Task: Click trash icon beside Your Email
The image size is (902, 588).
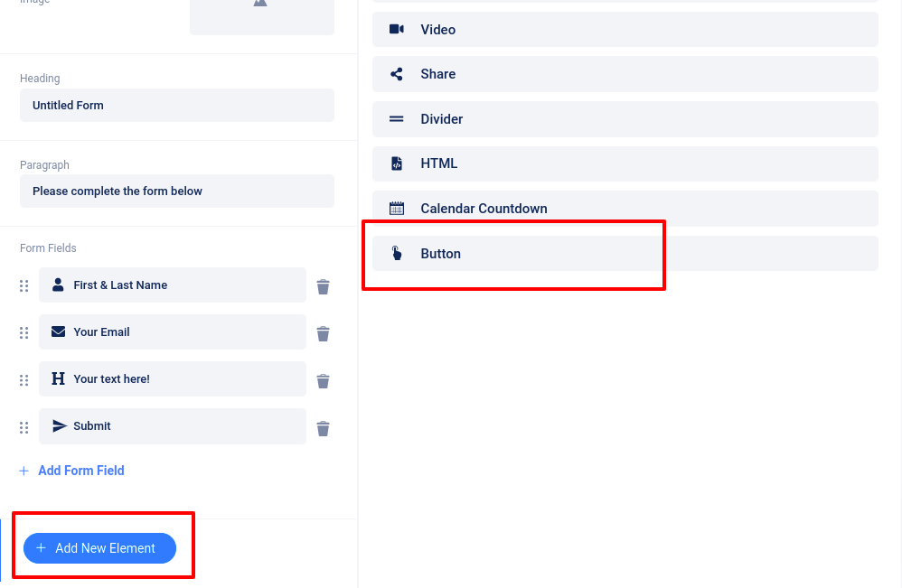Action: click(323, 333)
